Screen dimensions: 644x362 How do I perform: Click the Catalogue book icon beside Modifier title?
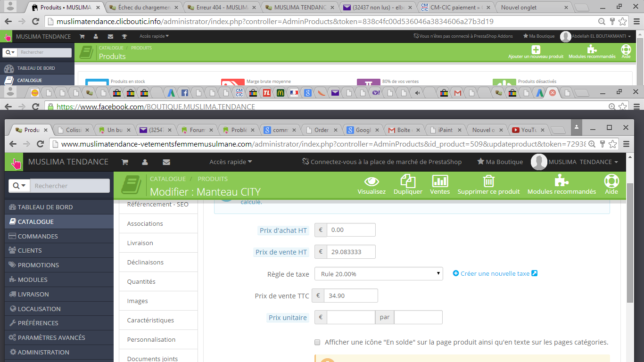[x=131, y=185]
